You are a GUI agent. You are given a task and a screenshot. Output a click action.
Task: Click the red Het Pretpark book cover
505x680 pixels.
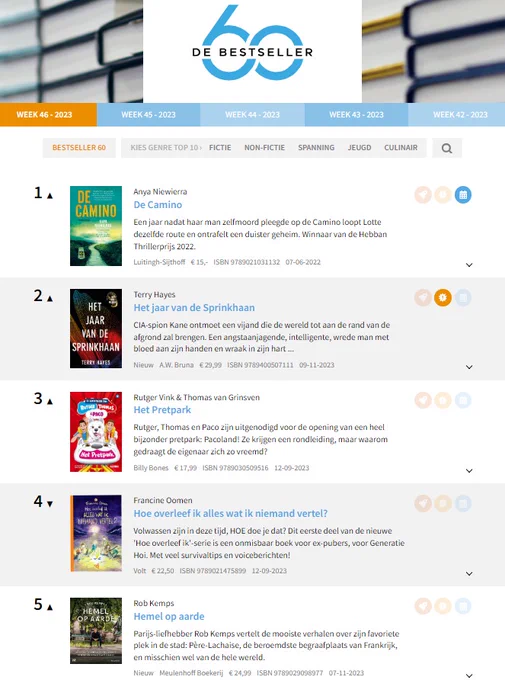96,432
